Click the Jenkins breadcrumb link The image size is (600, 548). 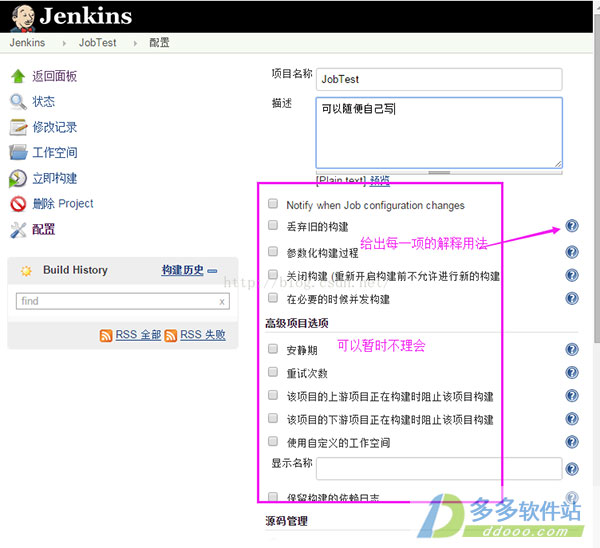pyautogui.click(x=27, y=42)
